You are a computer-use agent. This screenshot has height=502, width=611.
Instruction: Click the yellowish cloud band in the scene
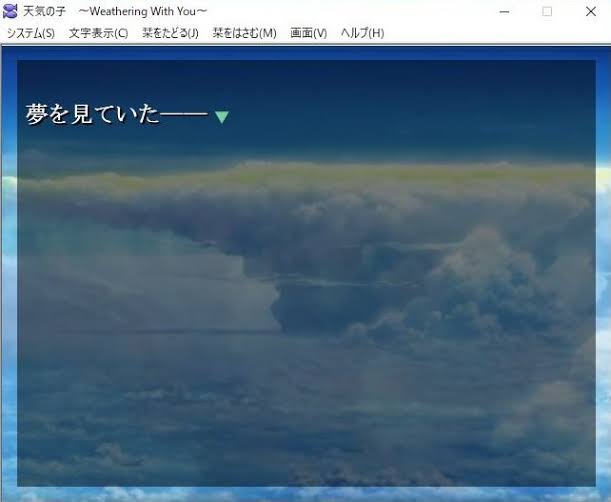pos(300,176)
